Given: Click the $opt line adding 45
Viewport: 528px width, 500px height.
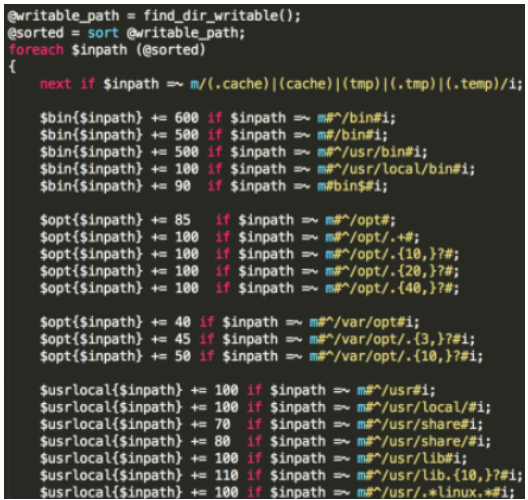Looking at the screenshot, I should [257, 339].
